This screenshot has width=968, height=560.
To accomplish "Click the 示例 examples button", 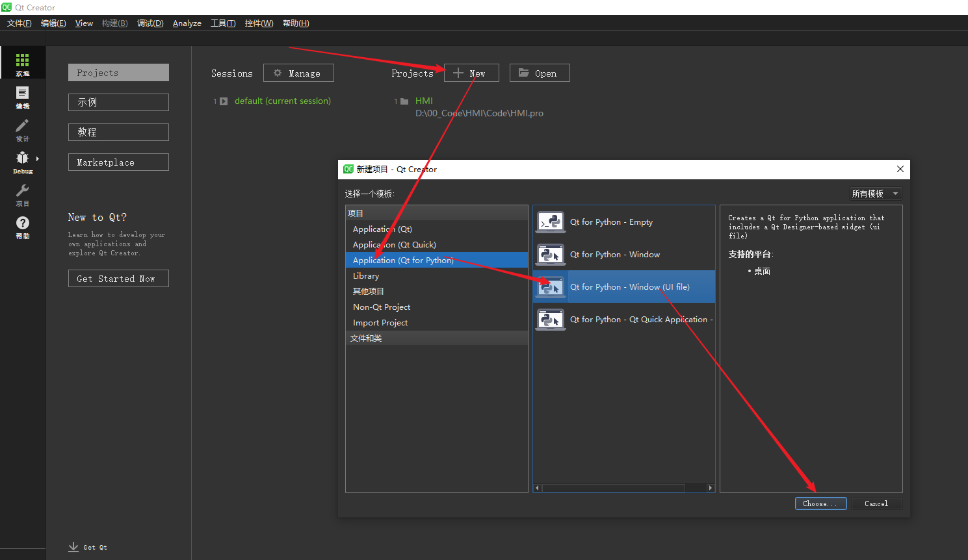I will 118,102.
